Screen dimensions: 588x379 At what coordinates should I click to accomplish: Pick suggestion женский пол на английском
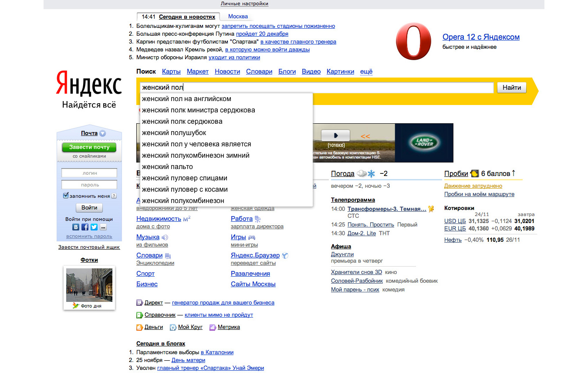[x=226, y=99]
